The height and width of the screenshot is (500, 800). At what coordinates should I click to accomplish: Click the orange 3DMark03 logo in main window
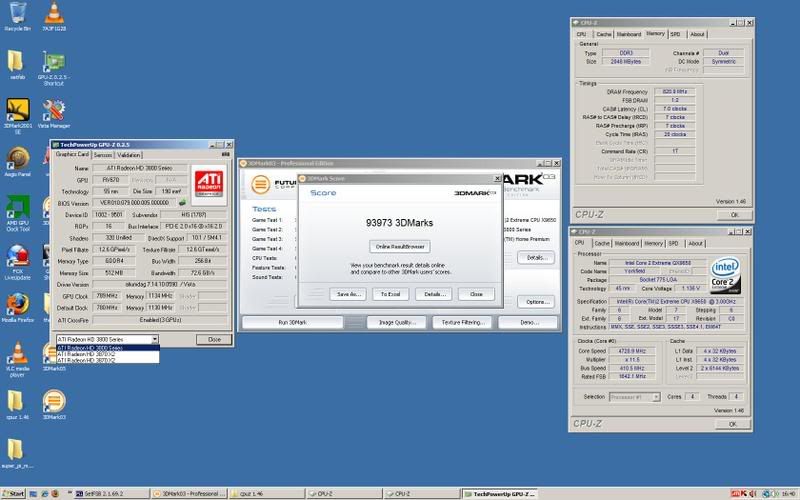tap(260, 184)
